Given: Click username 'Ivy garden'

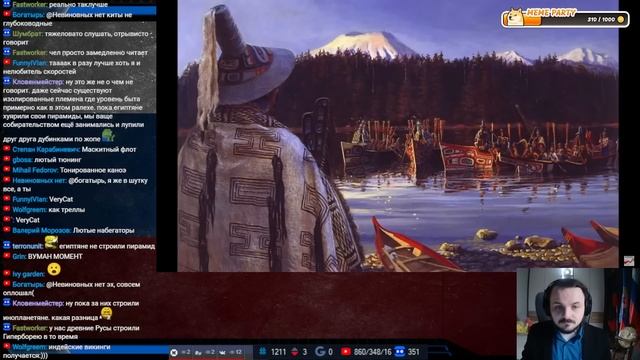Looking at the screenshot, I should (x=28, y=274).
